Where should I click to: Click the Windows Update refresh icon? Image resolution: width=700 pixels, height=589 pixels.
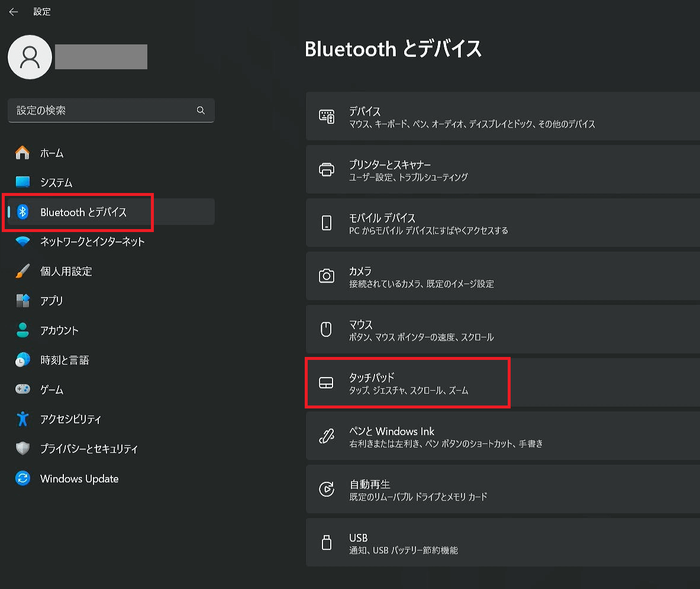22,478
